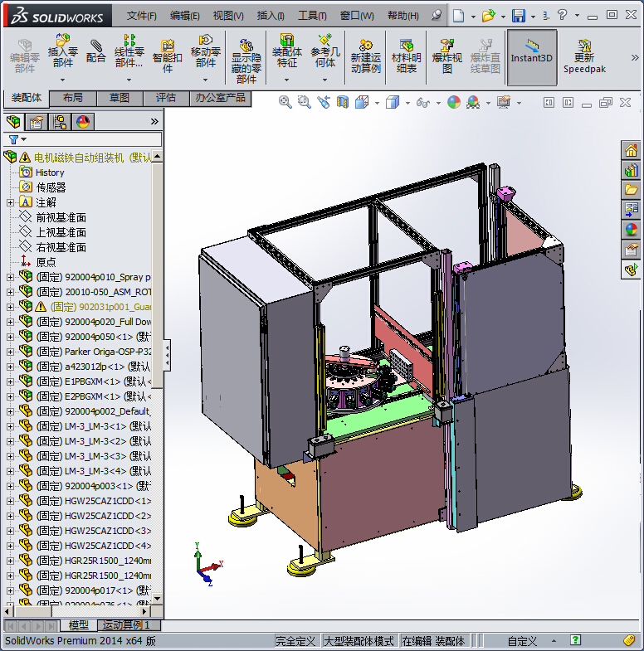Viewport: 644px width, 651px height.
Task: Switch to the 草图 (Sketch) tab
Action: [120, 99]
